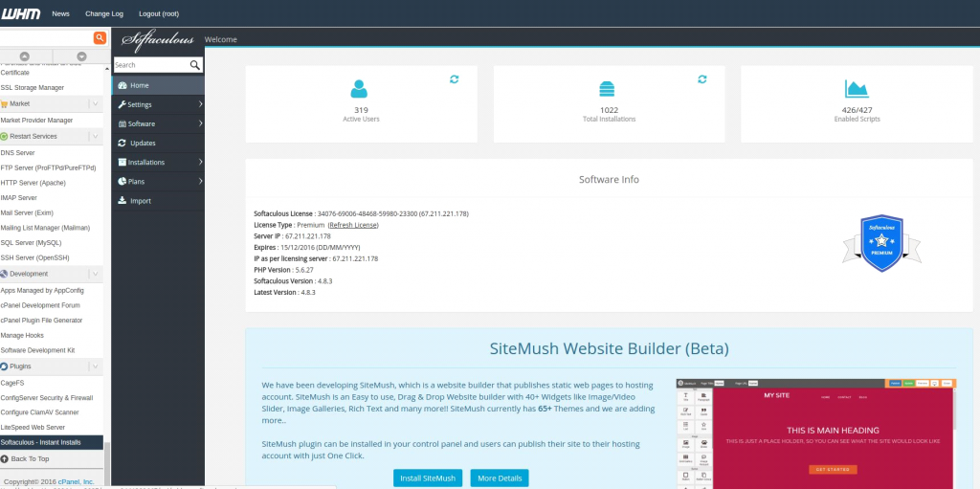This screenshot has width=980, height=489.
Task: Click the Install SiteMush button
Action: click(x=428, y=478)
